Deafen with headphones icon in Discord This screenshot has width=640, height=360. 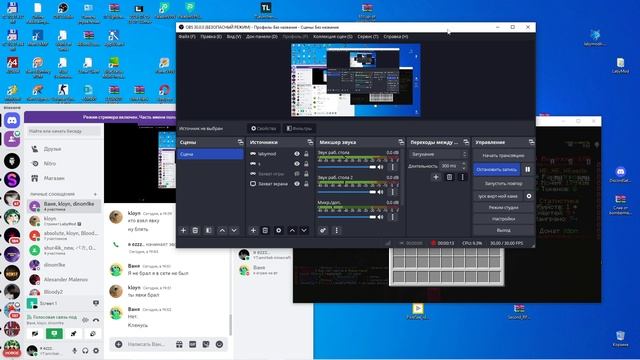tap(85, 350)
